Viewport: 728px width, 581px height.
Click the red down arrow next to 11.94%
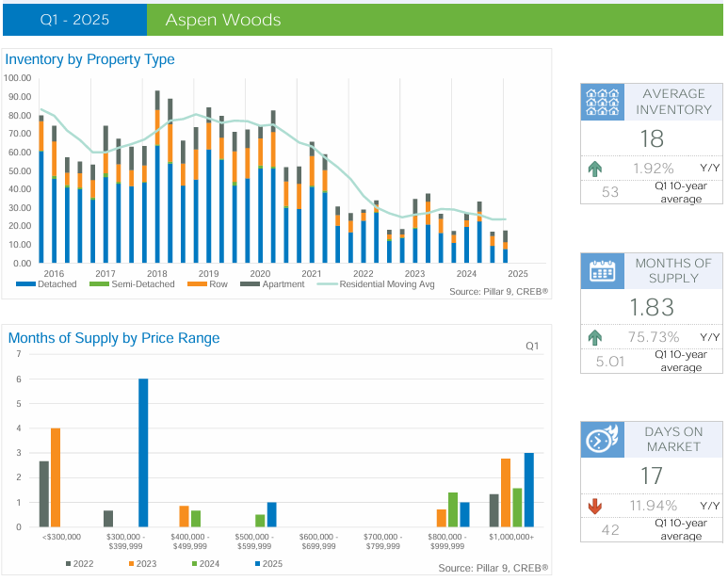coord(594,507)
